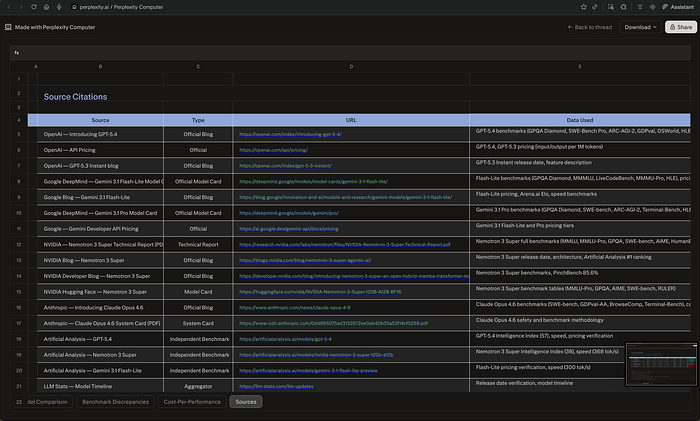This screenshot has width=700, height=421.
Task: Open the extensions puzzle icon
Action: tap(623, 7)
